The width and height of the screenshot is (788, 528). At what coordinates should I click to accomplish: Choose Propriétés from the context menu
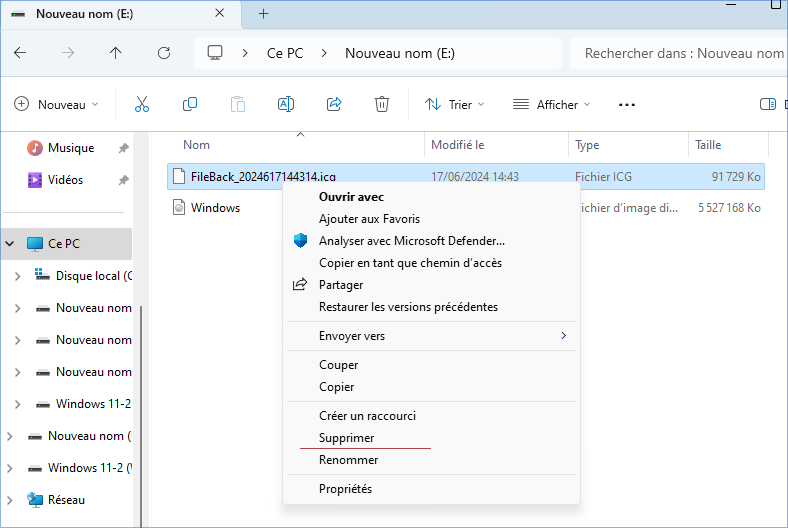345,489
